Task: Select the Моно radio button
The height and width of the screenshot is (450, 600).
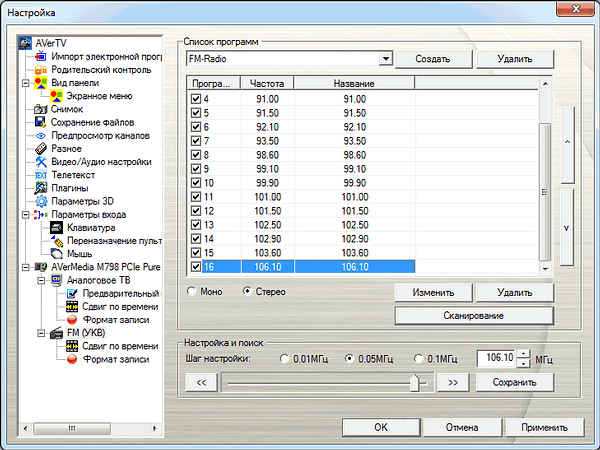Action: point(191,291)
